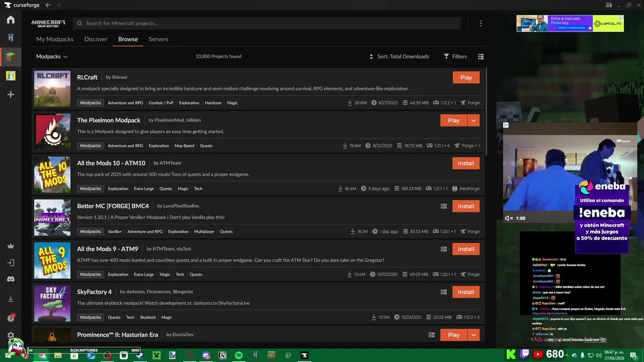Install SkyFactory 4 modpack
The height and width of the screenshot is (362, 644).
pyautogui.click(x=466, y=292)
